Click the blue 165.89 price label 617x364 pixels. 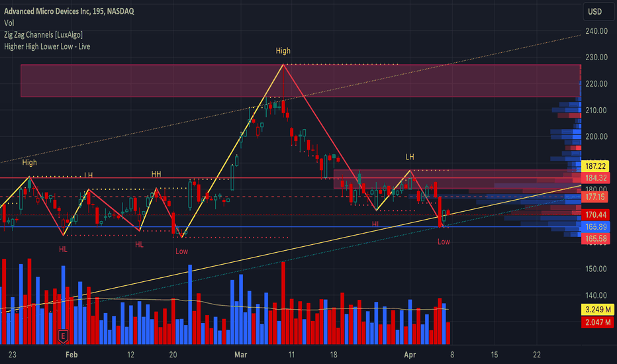595,226
